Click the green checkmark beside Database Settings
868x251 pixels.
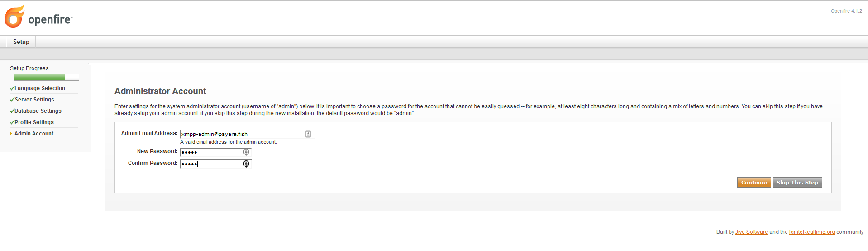[12, 111]
